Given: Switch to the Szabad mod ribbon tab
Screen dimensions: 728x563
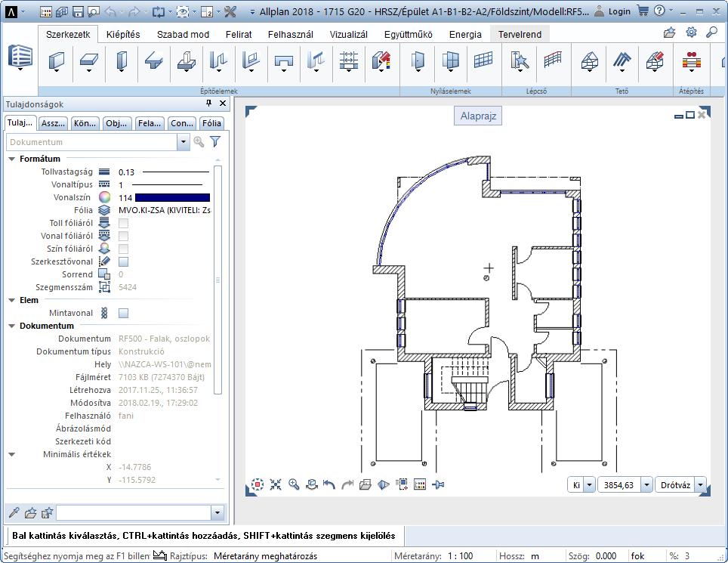Looking at the screenshot, I should click(x=183, y=34).
